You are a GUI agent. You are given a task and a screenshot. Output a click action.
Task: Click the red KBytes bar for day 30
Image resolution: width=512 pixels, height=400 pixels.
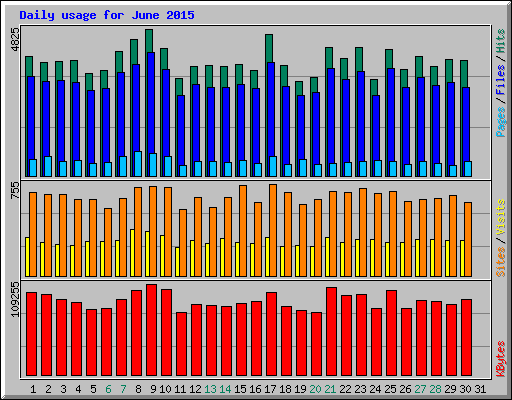click(x=466, y=338)
